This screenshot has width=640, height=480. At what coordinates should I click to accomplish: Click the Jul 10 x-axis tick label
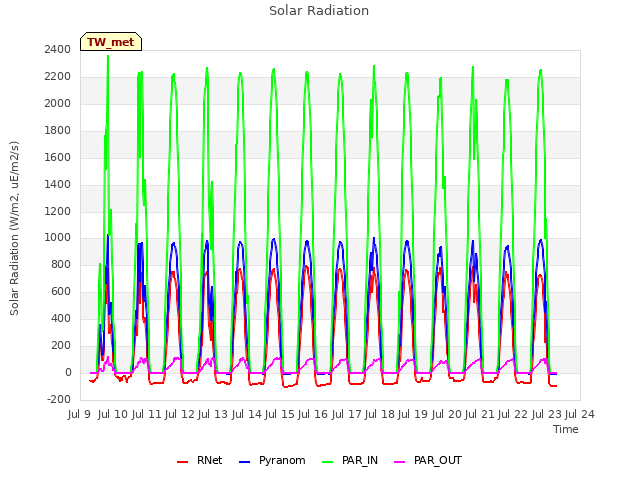[x=113, y=414]
